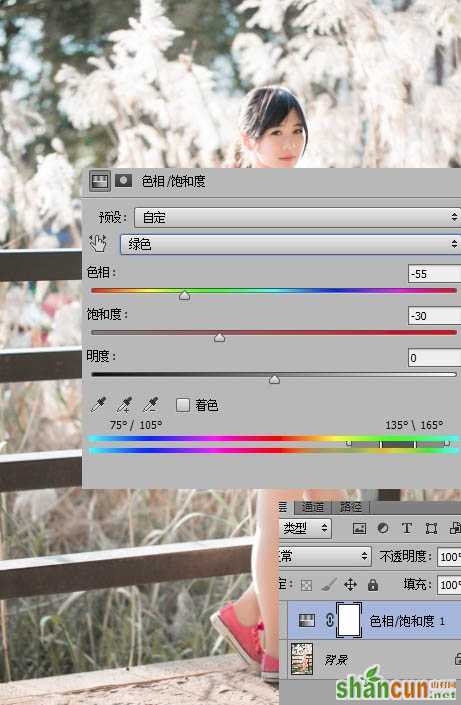Viewport: 461px width, 705px height.
Task: Switch to the 通道 channels tab
Action: (313, 507)
